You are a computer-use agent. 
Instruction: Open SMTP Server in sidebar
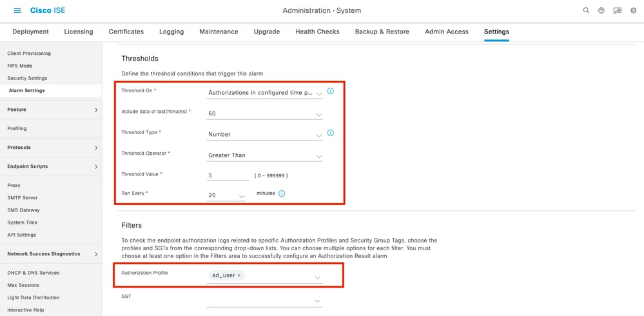pos(23,197)
